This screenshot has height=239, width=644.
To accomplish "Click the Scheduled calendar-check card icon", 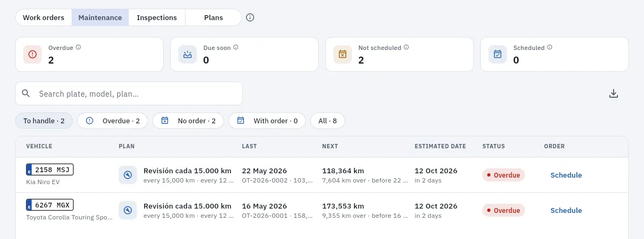I will tap(498, 54).
